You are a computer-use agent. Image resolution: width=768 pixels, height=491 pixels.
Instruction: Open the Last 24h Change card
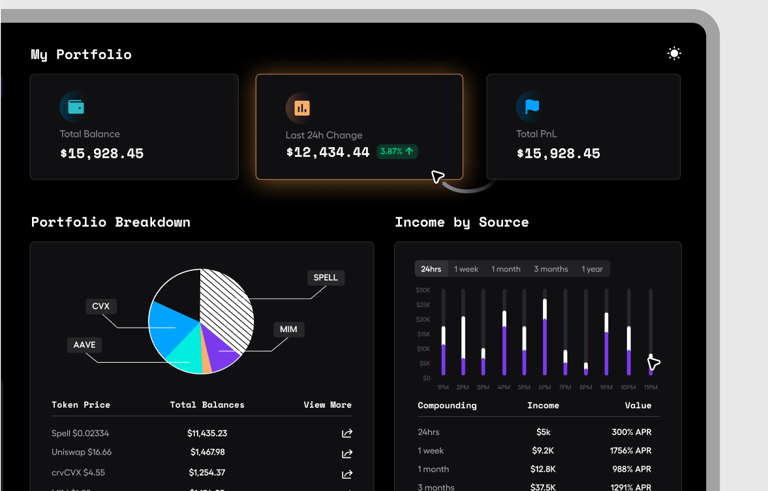[359, 126]
